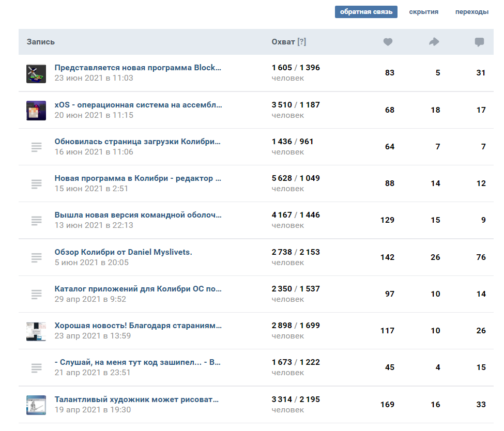Click the text-post icon beside Новая программа в Колибри
The height and width of the screenshot is (431, 504).
[x=36, y=183]
